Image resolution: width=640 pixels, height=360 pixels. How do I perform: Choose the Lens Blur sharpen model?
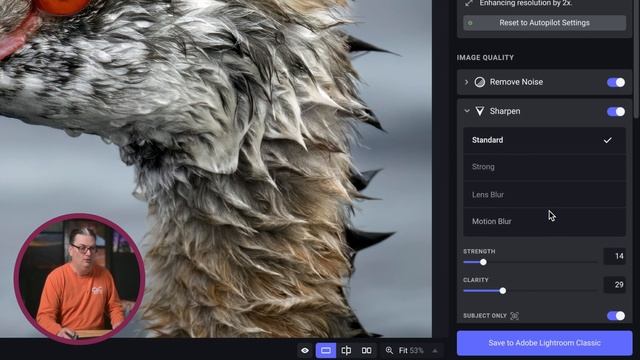544,194
